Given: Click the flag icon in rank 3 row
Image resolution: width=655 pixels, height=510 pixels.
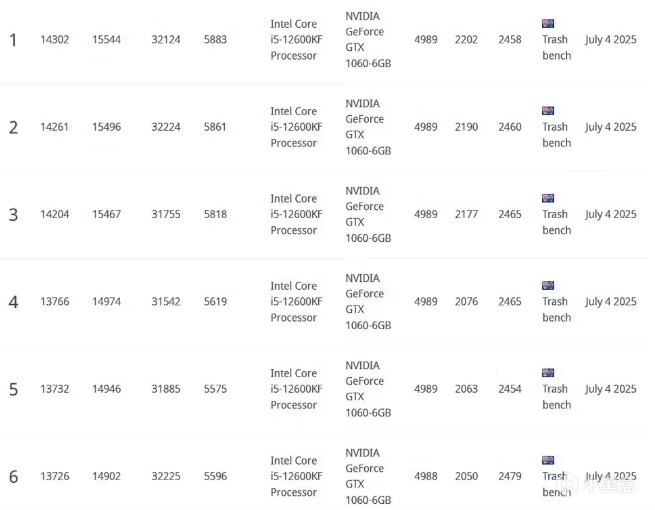Looking at the screenshot, I should [x=548, y=198].
